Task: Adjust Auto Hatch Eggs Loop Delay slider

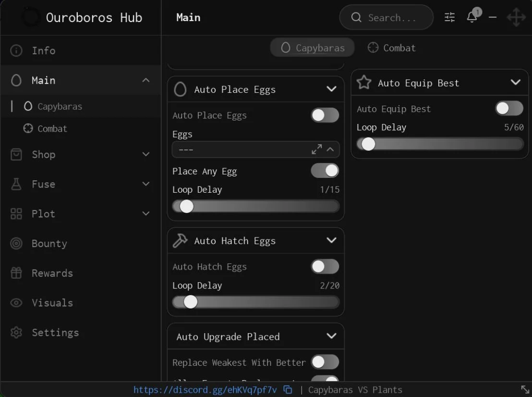Action: coord(256,302)
